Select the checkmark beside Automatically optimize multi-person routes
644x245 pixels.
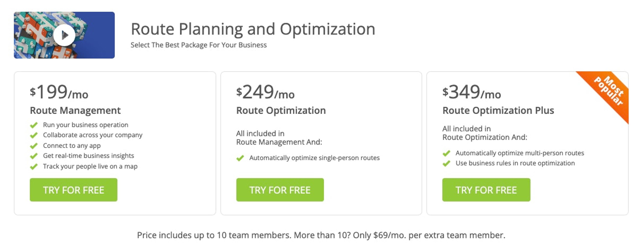point(447,153)
